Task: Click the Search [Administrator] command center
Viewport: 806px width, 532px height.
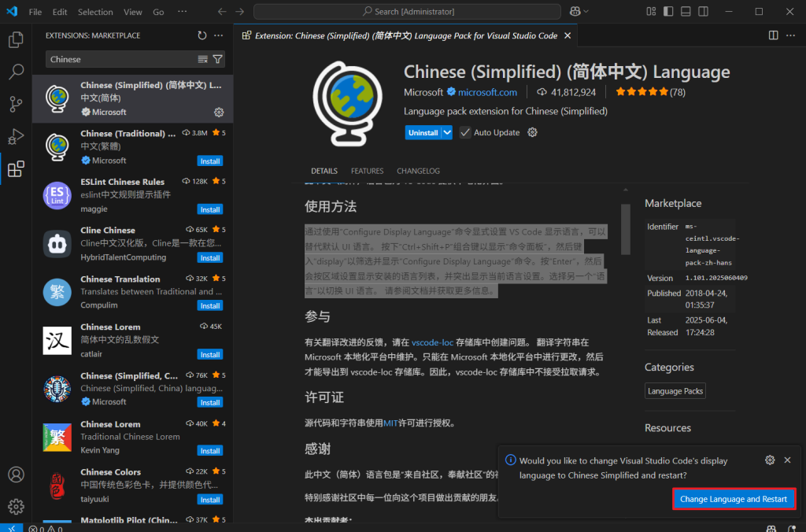Action: pos(407,11)
